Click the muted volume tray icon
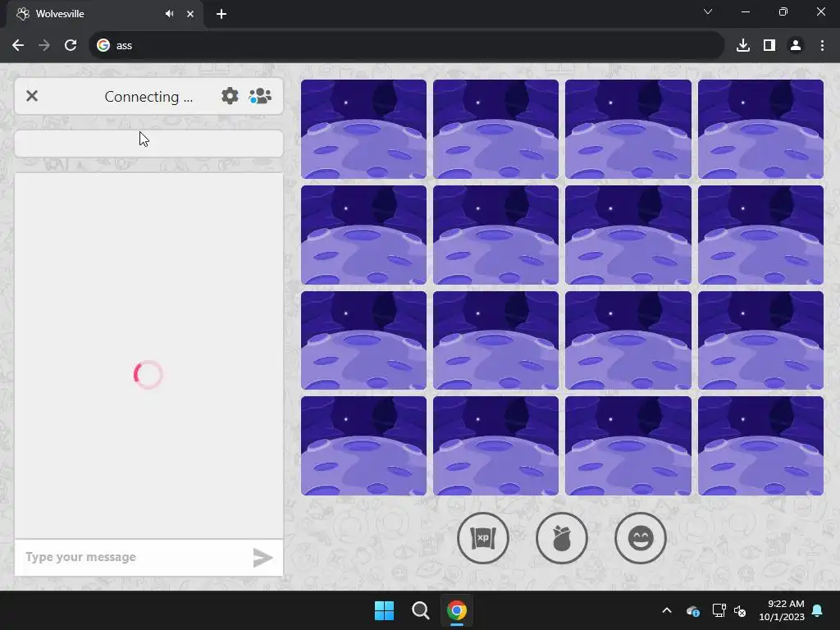 pos(741,610)
